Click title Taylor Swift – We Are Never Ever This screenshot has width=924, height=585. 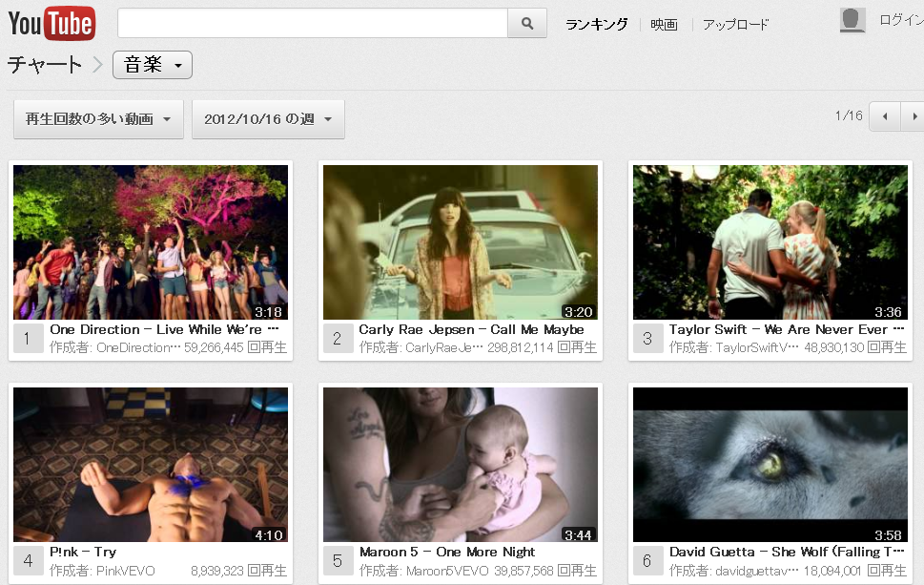[x=787, y=329]
